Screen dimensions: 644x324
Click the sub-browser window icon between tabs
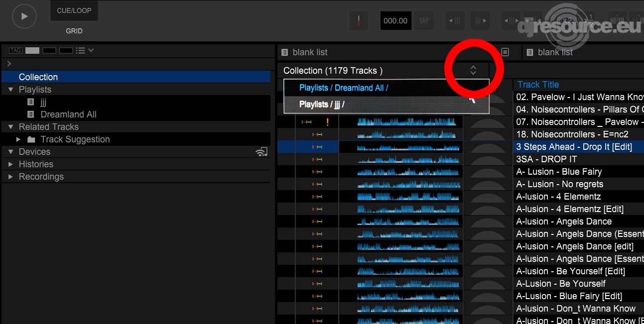point(505,52)
